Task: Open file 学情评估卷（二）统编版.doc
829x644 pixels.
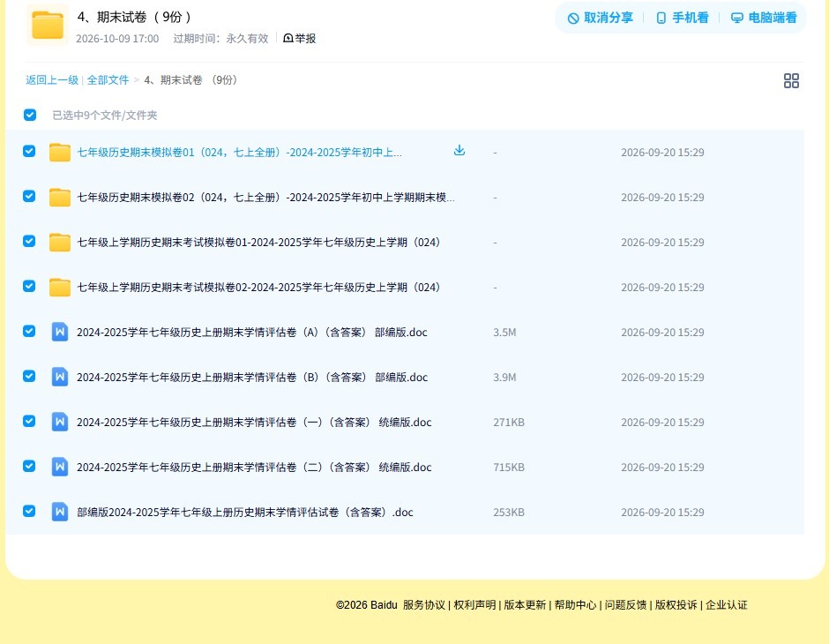Action: pyautogui.click(x=254, y=467)
